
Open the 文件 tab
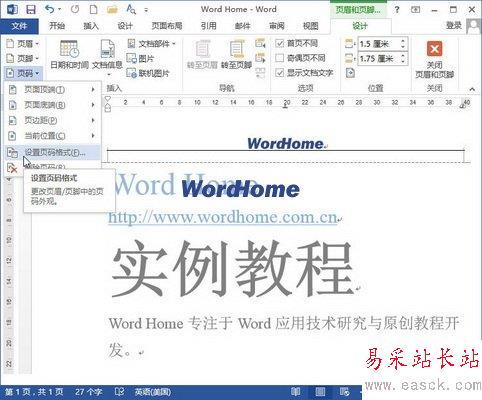(19, 26)
